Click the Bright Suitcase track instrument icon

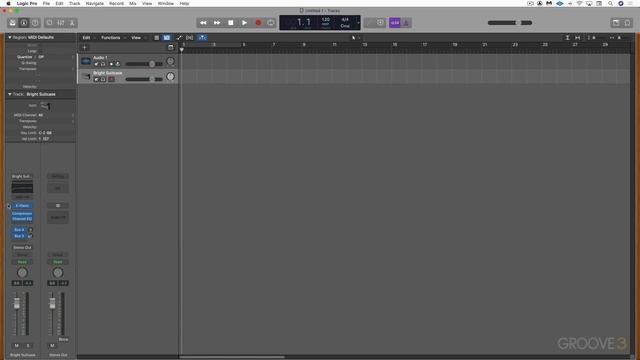tap(86, 76)
